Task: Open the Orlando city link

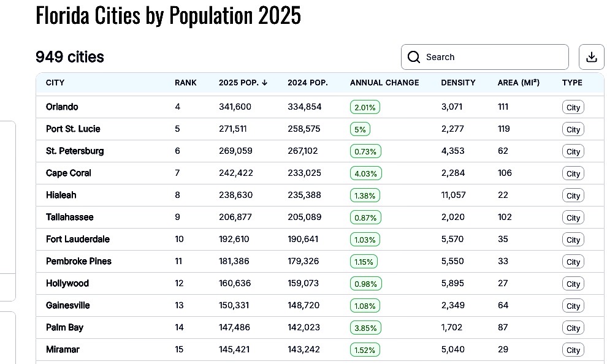Action: point(62,107)
